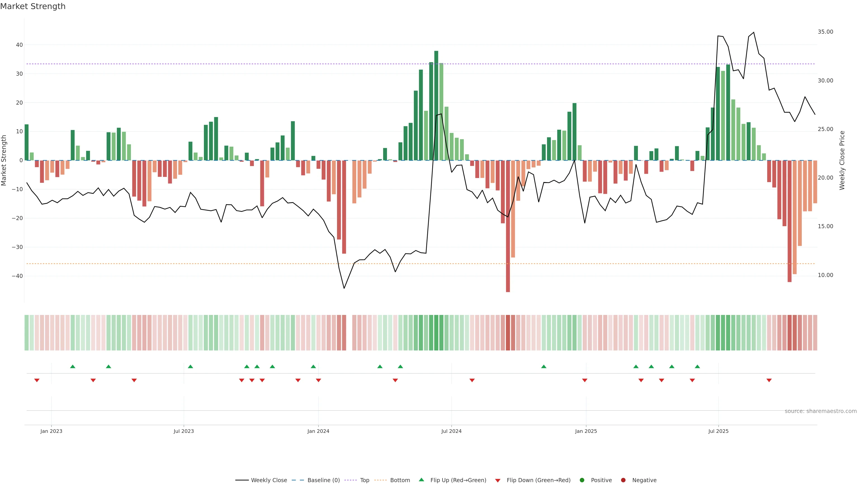This screenshot has width=868, height=488.
Task: Click the last red flip-down triangle marker
Action: pos(769,380)
